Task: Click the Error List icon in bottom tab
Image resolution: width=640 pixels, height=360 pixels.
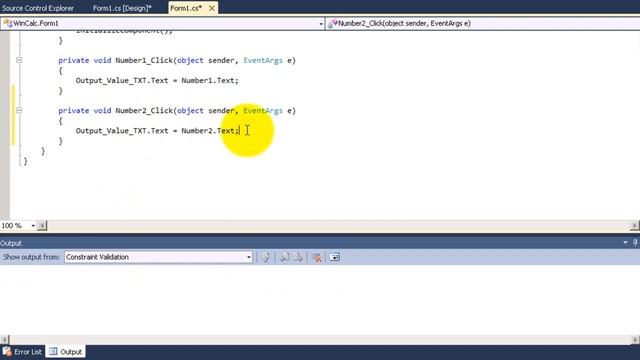Action: (7, 351)
